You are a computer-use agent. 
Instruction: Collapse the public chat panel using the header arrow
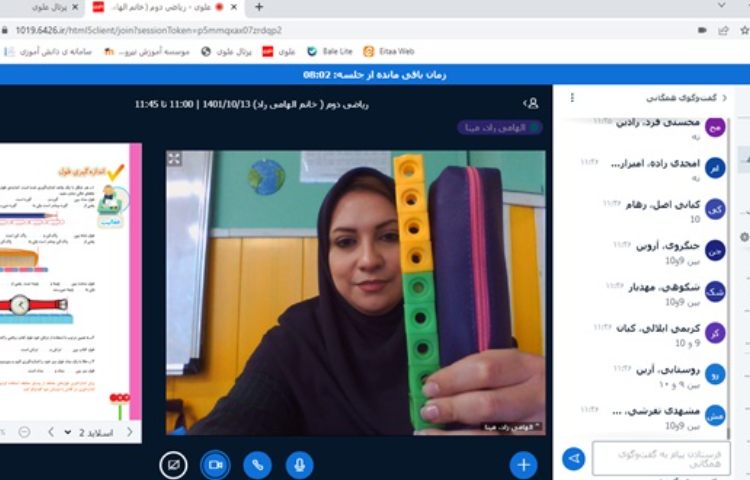725,98
